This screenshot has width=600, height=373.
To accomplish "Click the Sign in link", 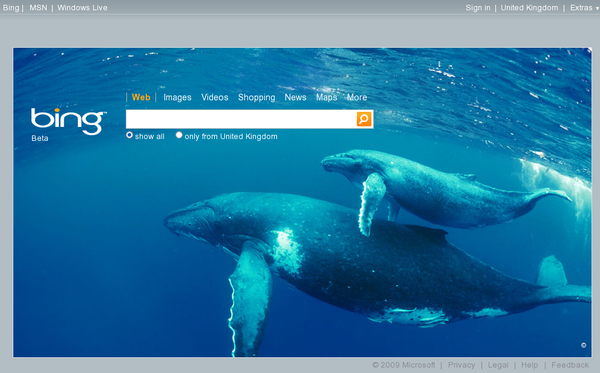I will [x=478, y=8].
